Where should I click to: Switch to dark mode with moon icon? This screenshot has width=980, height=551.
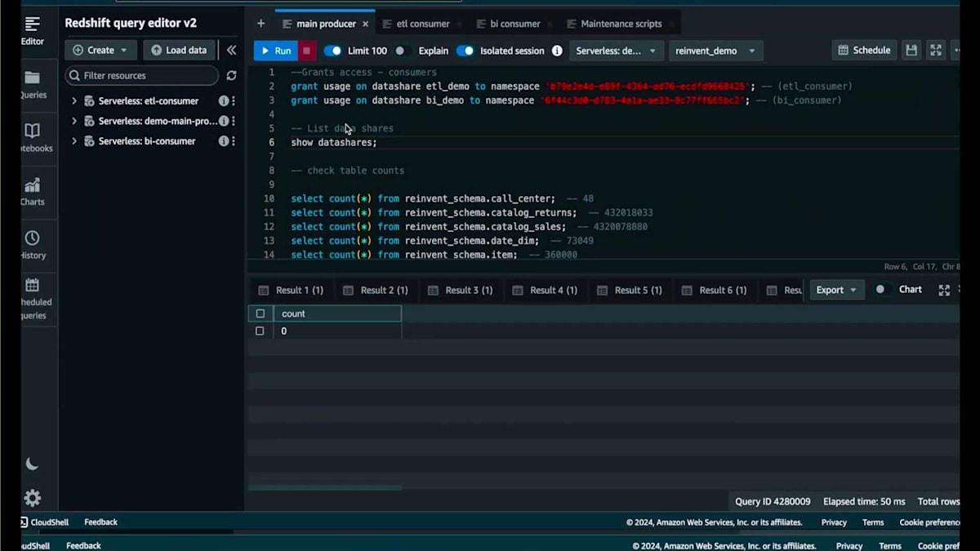32,464
